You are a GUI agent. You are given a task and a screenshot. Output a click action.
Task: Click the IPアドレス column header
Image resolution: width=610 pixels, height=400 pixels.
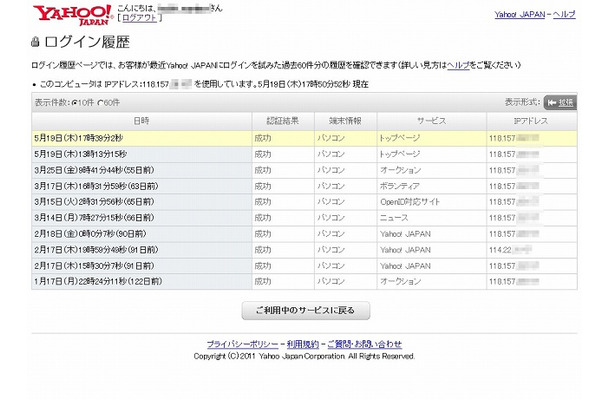pos(531,121)
